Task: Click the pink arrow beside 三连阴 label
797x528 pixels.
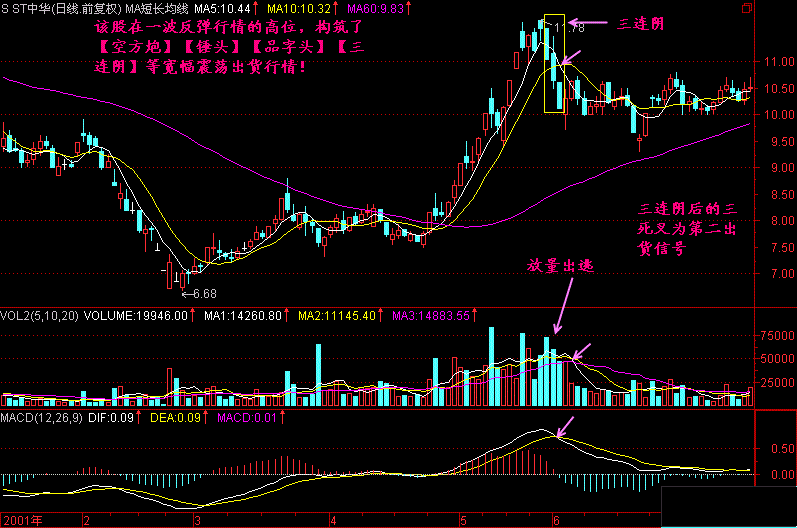Action: pyautogui.click(x=588, y=22)
